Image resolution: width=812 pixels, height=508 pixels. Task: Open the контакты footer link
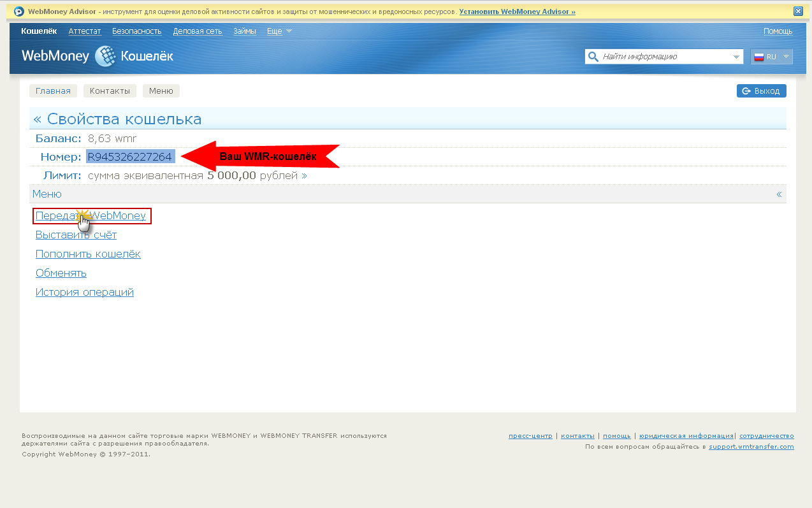pyautogui.click(x=577, y=436)
